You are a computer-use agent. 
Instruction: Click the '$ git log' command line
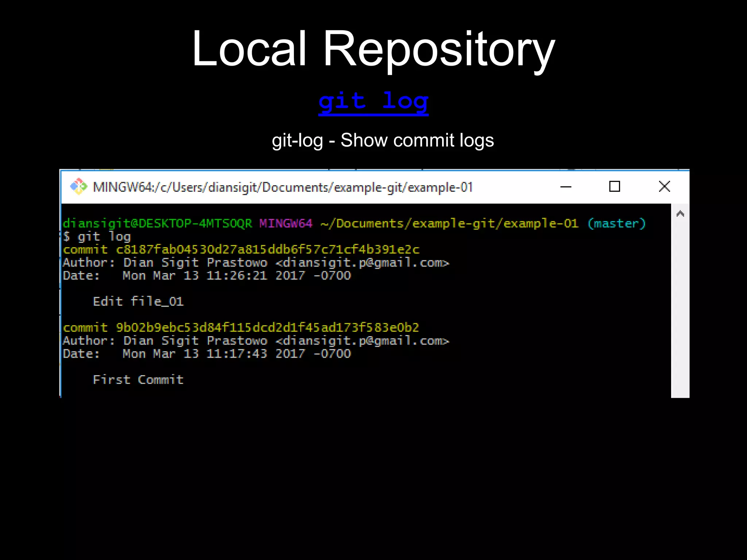(97, 237)
